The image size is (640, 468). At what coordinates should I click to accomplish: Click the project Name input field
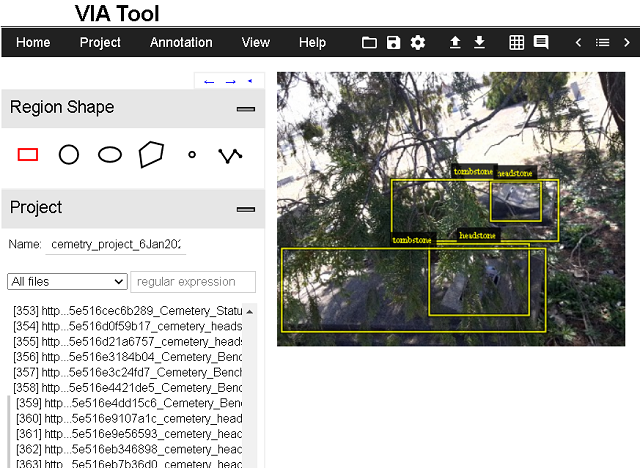(x=116, y=244)
